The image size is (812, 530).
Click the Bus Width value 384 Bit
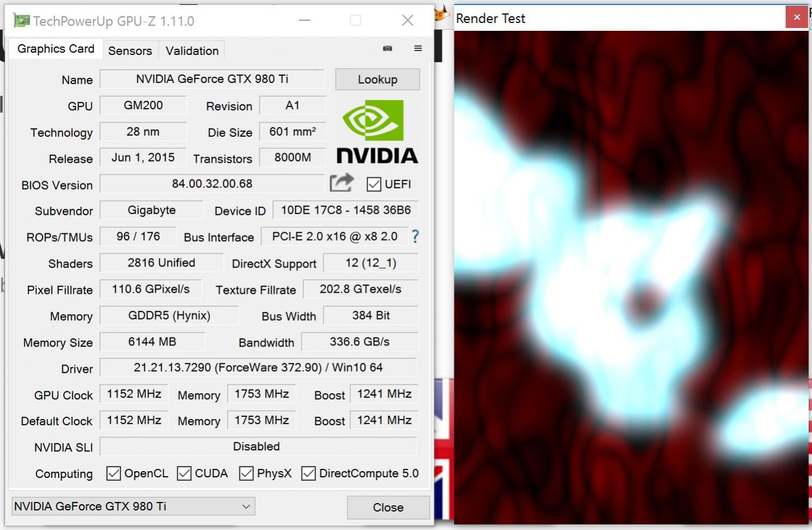tap(371, 316)
